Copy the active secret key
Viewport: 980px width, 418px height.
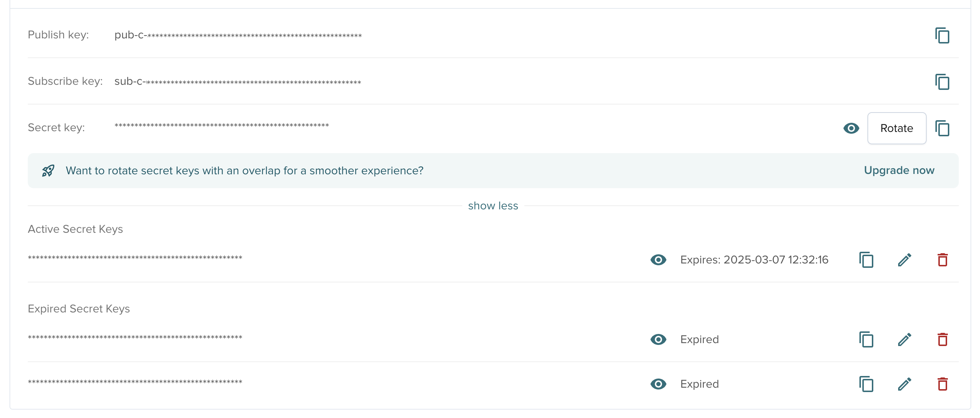[866, 260]
